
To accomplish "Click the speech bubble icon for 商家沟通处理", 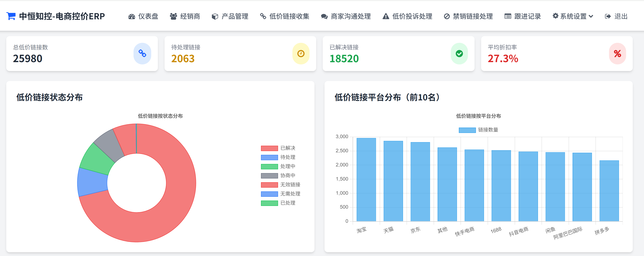I will click(x=324, y=16).
